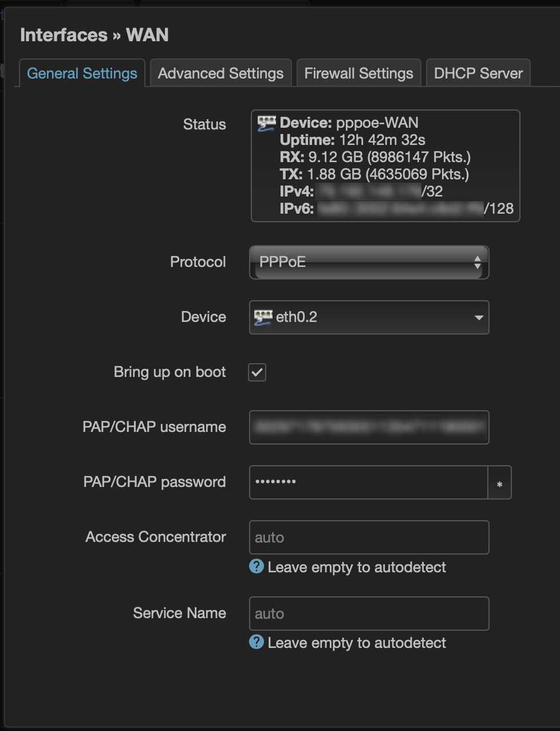The width and height of the screenshot is (560, 731).
Task: Click the Interfaces WAN page heading
Action: coord(94,35)
